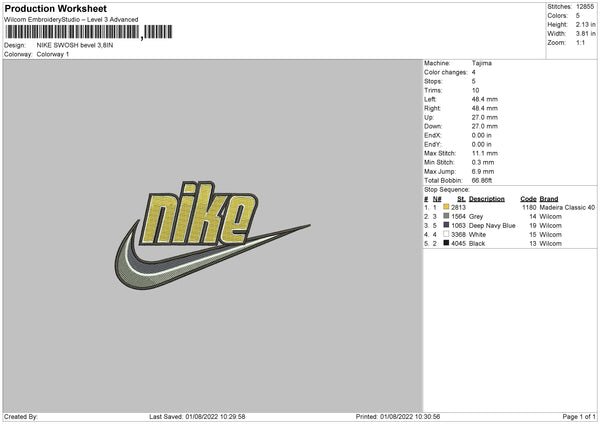
Task: Click the Total Bobbin value
Action: click(481, 181)
